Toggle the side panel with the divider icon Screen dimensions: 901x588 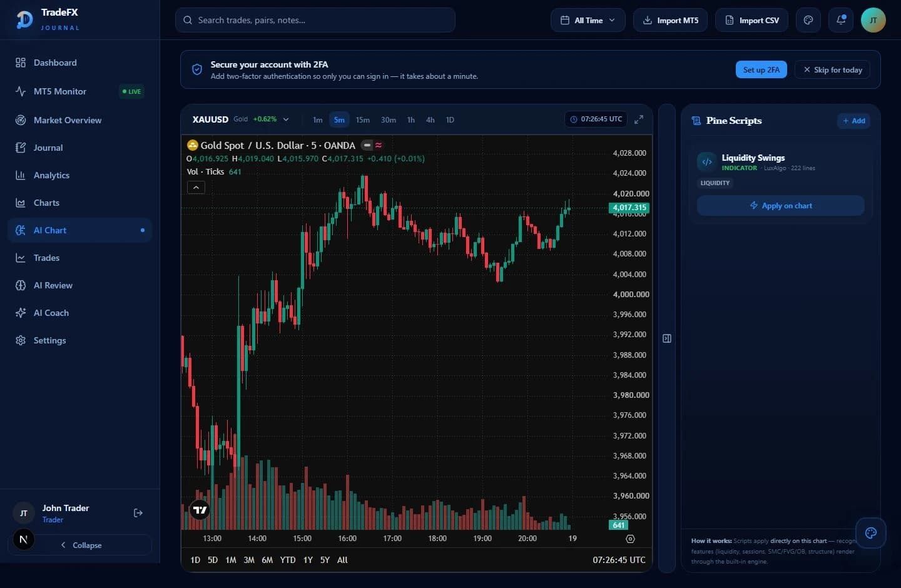pyautogui.click(x=667, y=338)
